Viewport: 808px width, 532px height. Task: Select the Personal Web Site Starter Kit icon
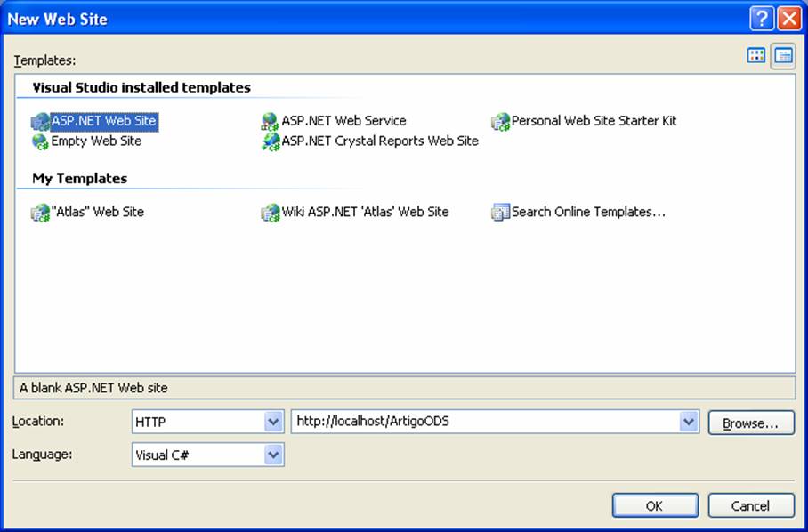point(500,122)
